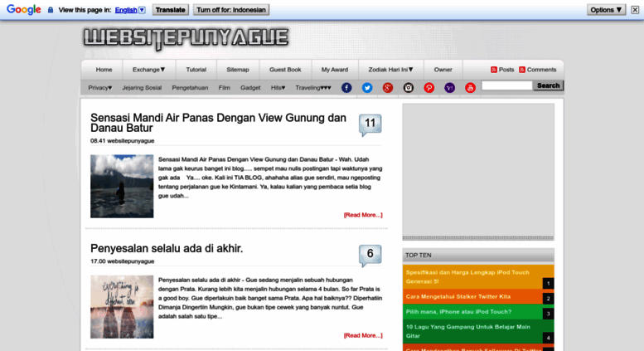Open the YouTube social icon
644x351 pixels.
(470, 88)
